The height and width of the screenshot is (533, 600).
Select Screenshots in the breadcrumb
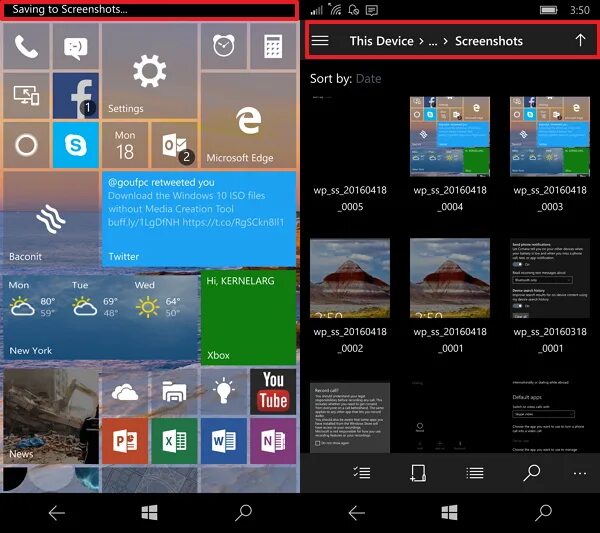(489, 41)
